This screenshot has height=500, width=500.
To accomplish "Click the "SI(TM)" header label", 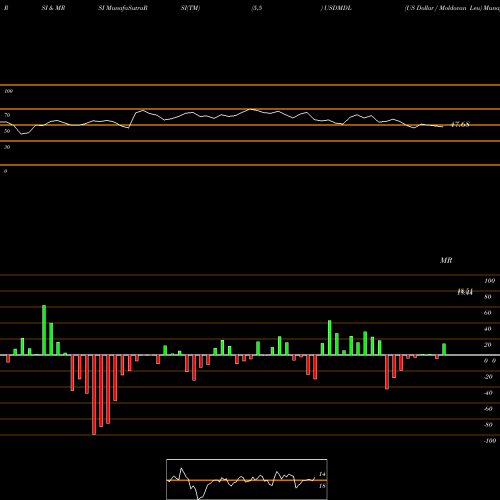I will [190, 8].
